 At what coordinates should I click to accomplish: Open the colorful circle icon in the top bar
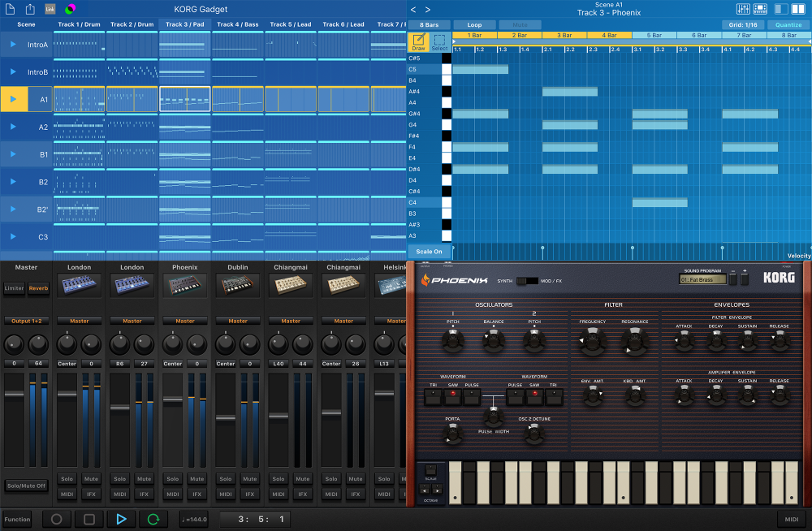point(71,9)
